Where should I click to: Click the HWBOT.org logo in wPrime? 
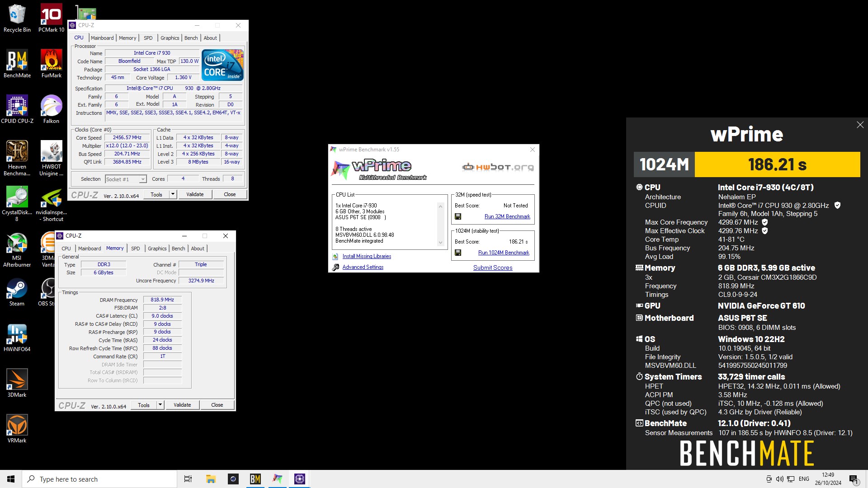pos(498,167)
